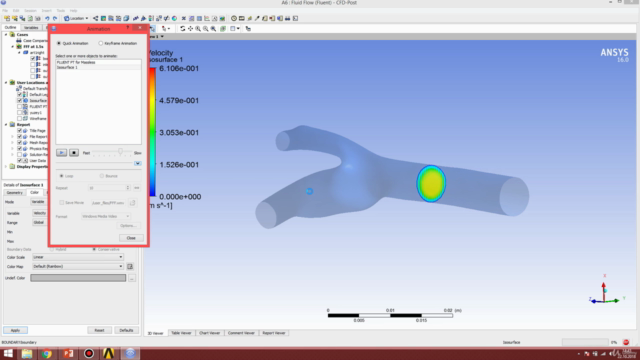Select Keyframe Animation radio button
This screenshot has height=360, width=640.
coord(100,43)
